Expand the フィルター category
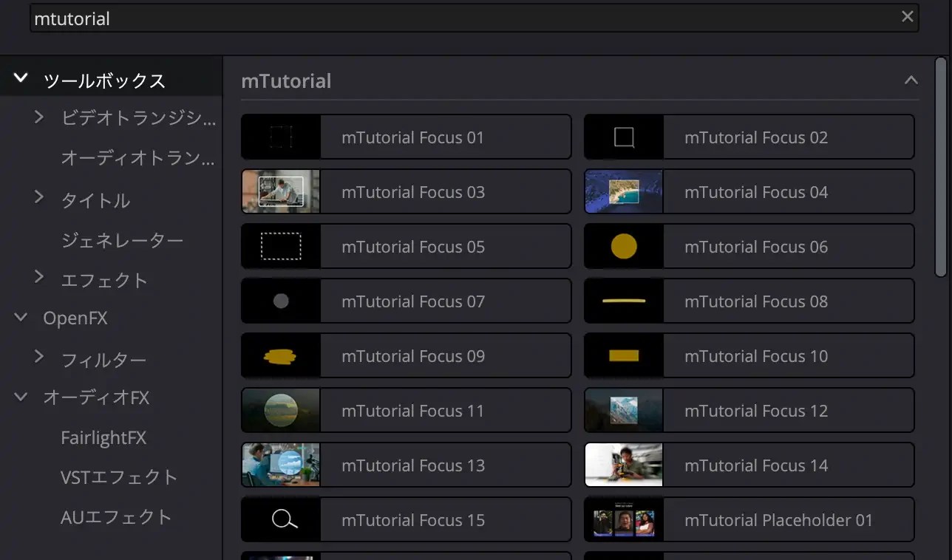The width and height of the screenshot is (952, 560). click(39, 357)
